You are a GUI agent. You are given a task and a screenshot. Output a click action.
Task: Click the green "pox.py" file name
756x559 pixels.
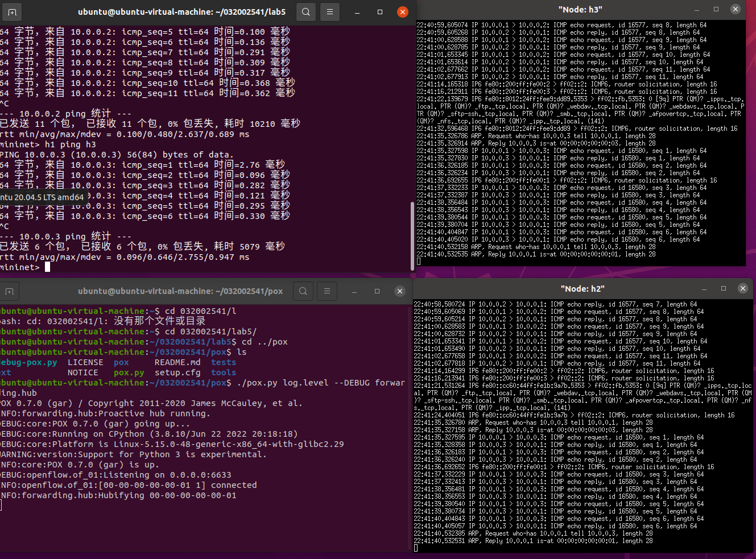coord(129,372)
